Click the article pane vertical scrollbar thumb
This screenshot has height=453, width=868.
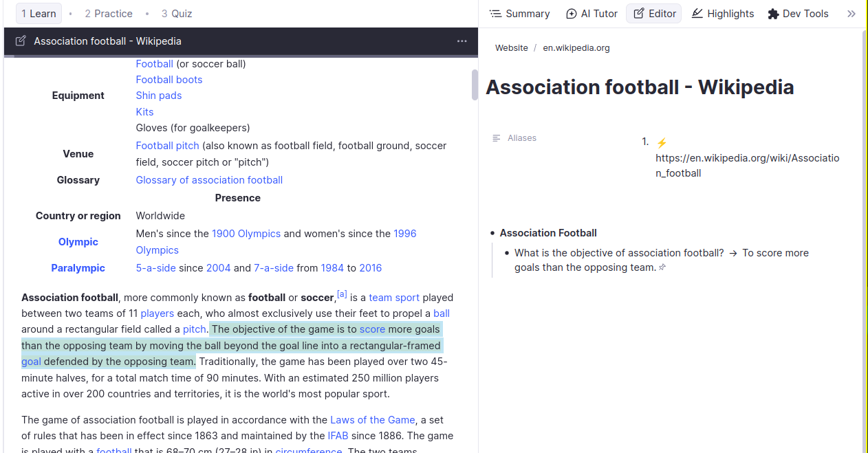tap(475, 85)
